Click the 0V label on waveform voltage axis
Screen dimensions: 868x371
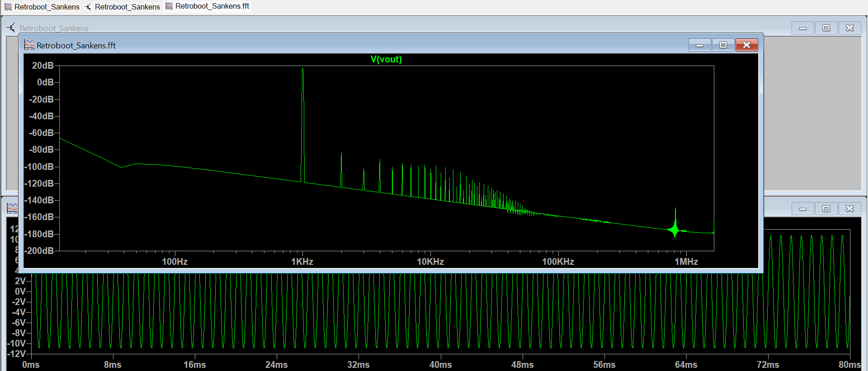pyautogui.click(x=20, y=291)
